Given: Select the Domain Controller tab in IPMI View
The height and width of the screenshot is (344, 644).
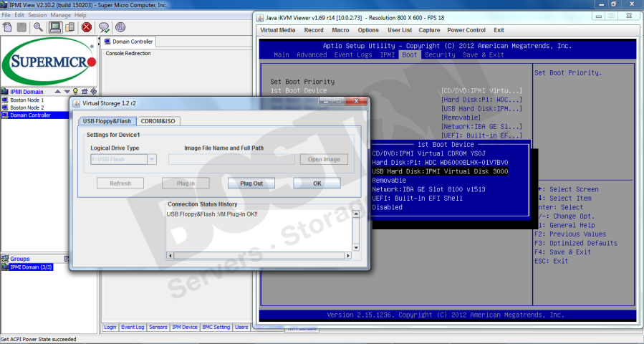Looking at the screenshot, I should pos(128,42).
